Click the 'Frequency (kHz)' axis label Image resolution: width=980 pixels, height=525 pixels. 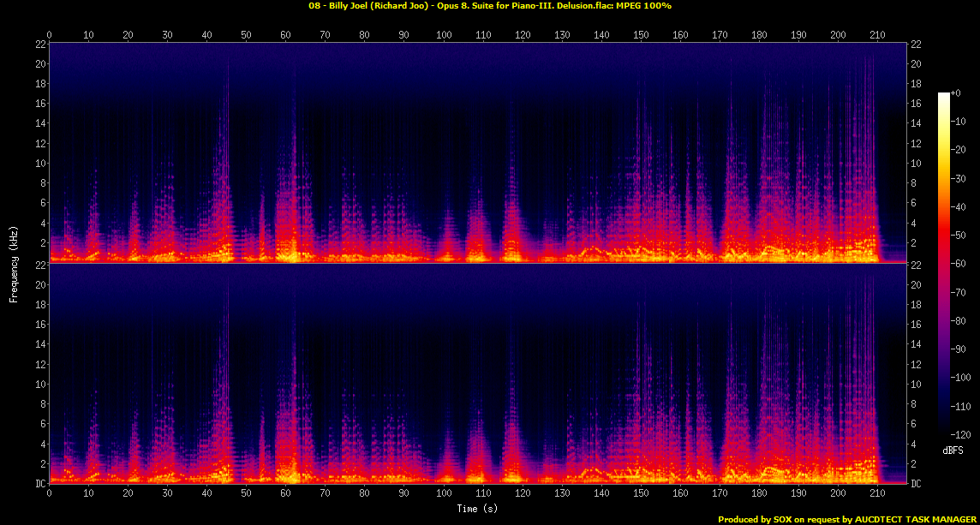(x=14, y=262)
